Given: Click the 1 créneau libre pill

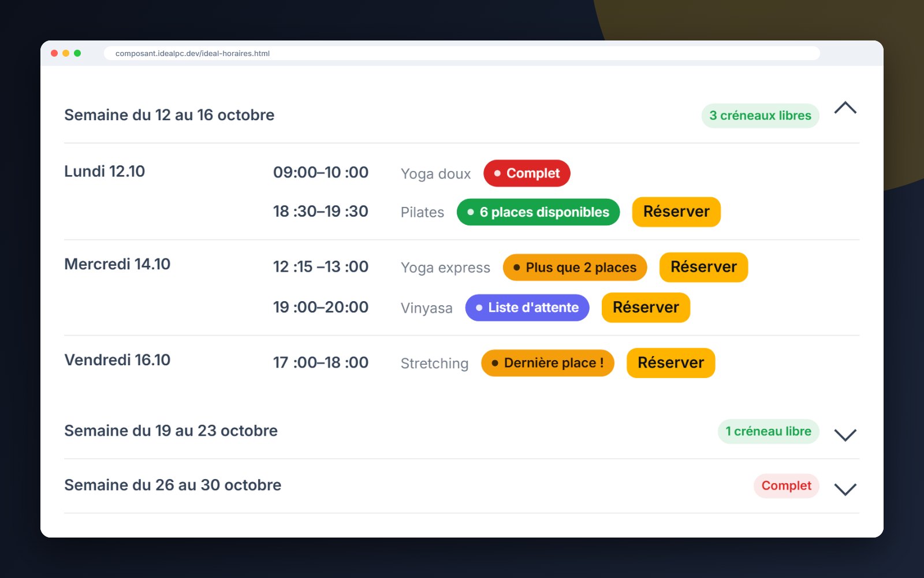Looking at the screenshot, I should click(768, 431).
